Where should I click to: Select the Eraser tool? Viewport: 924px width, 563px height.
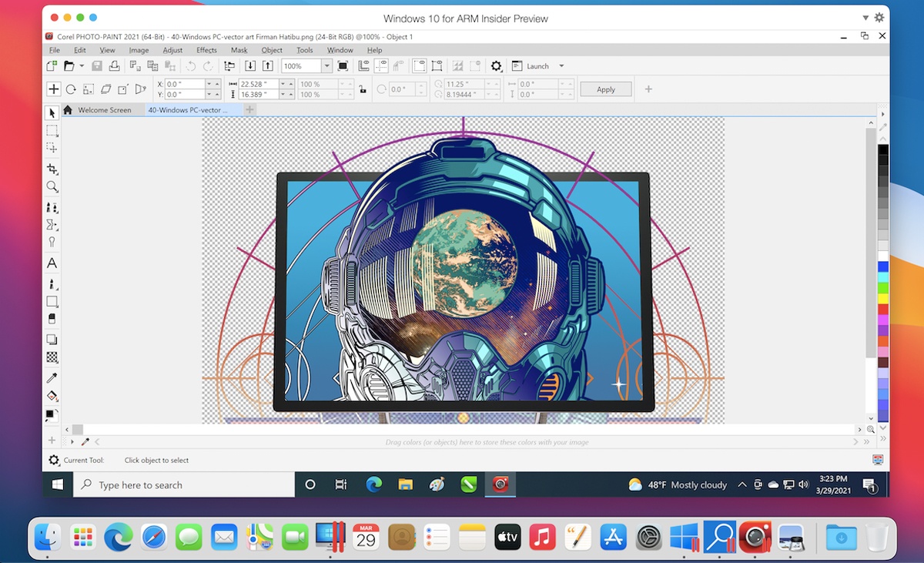(52, 319)
